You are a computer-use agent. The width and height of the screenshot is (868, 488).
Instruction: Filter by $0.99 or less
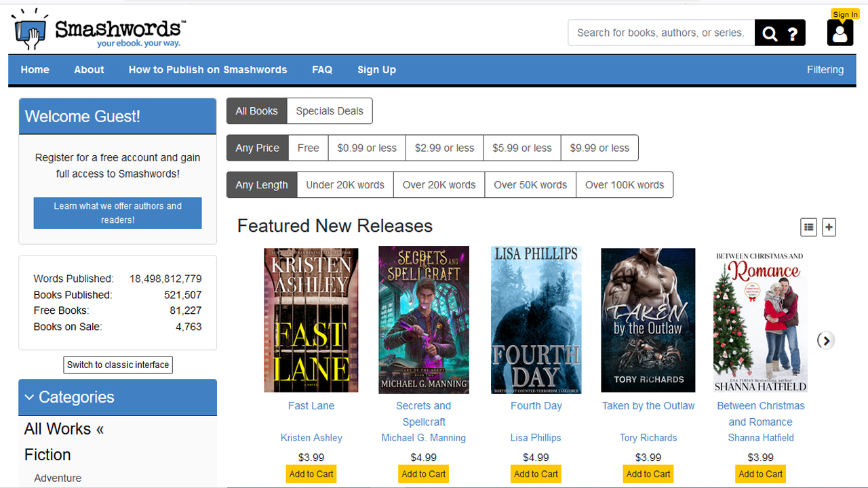tap(367, 148)
